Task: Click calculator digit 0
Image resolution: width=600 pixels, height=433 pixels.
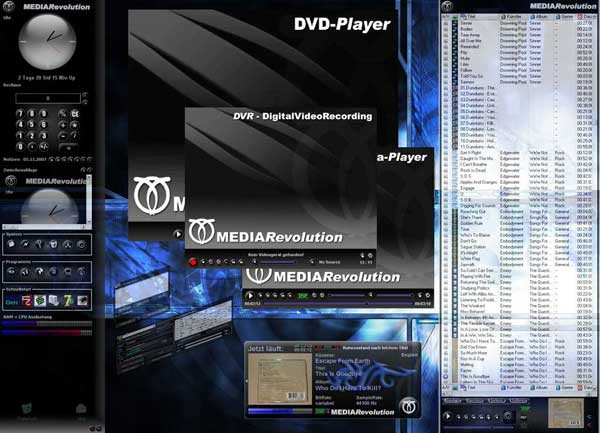Action: pos(20,147)
